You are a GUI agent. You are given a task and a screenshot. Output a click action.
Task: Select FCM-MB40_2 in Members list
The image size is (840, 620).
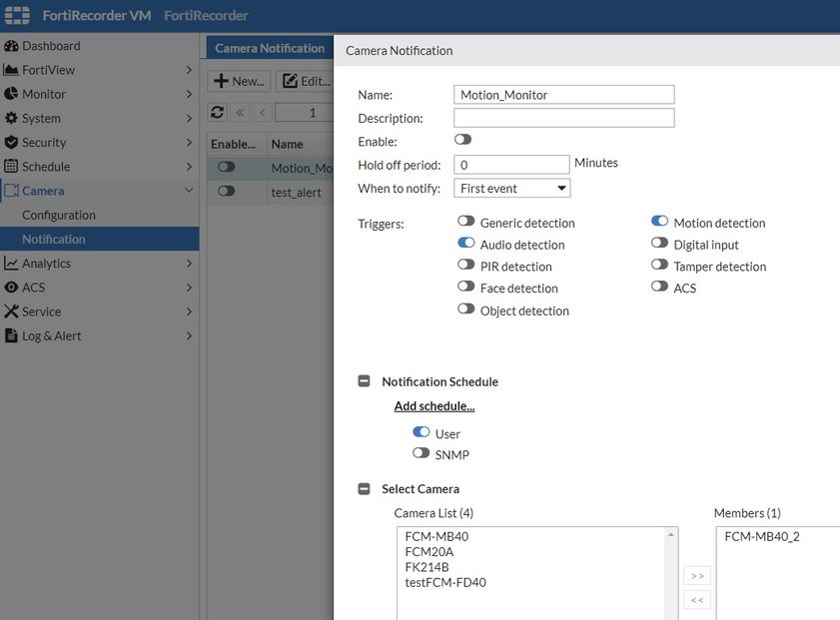[762, 536]
